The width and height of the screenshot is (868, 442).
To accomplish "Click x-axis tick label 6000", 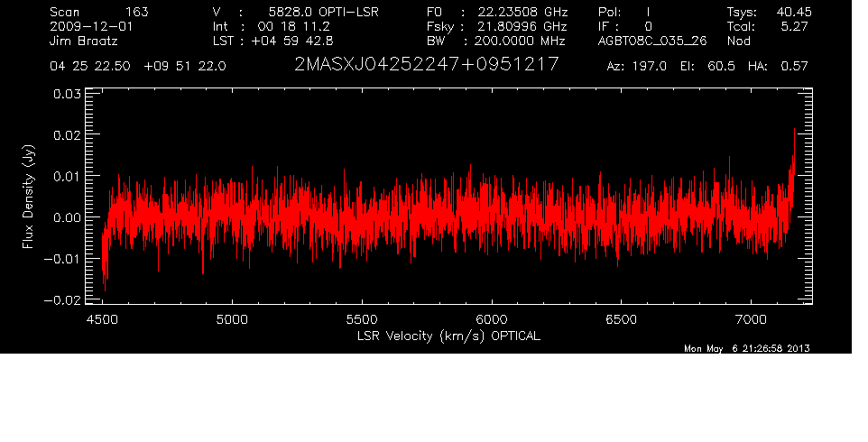I will 492,320.
